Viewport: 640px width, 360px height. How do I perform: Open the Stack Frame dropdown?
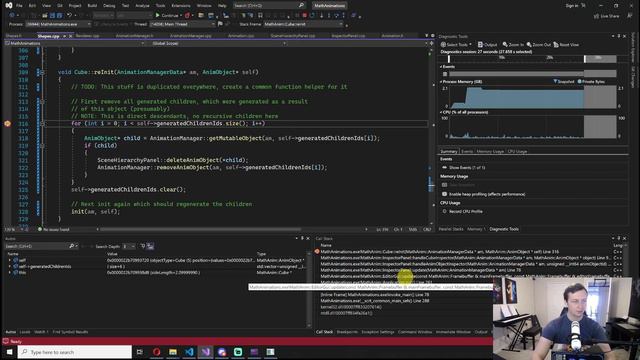pyautogui.click(x=303, y=24)
